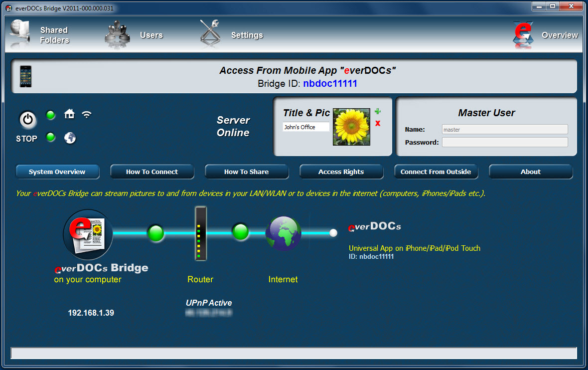588x370 pixels.
Task: Click the UPnP Active label
Action: coord(209,303)
